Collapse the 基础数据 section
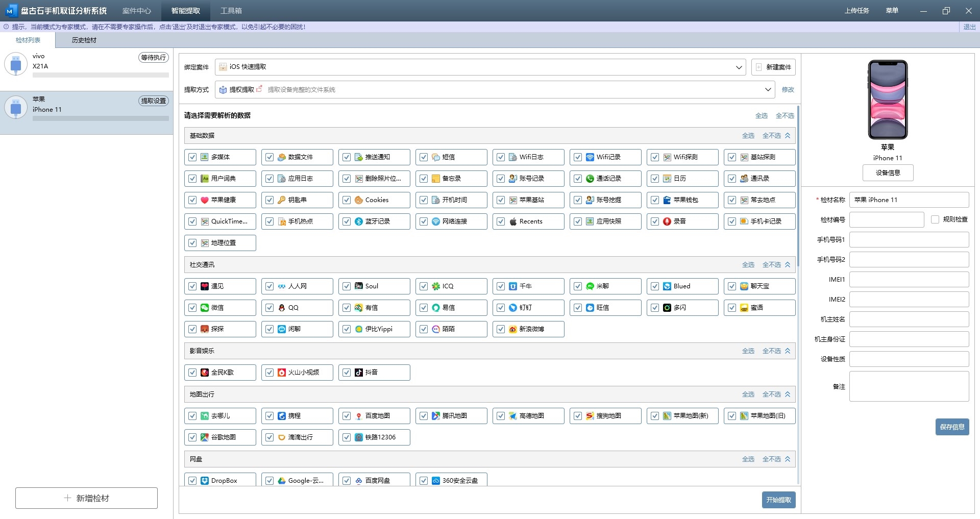The image size is (980, 519). point(788,136)
